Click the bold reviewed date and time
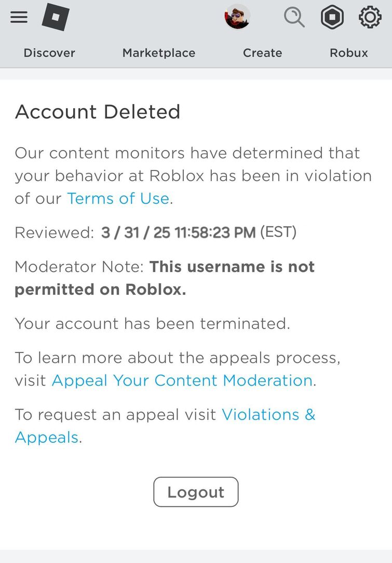 point(178,232)
